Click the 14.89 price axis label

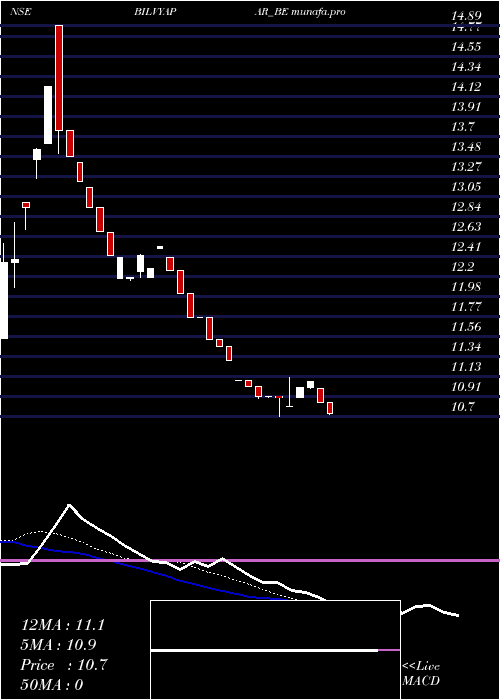pyautogui.click(x=466, y=17)
